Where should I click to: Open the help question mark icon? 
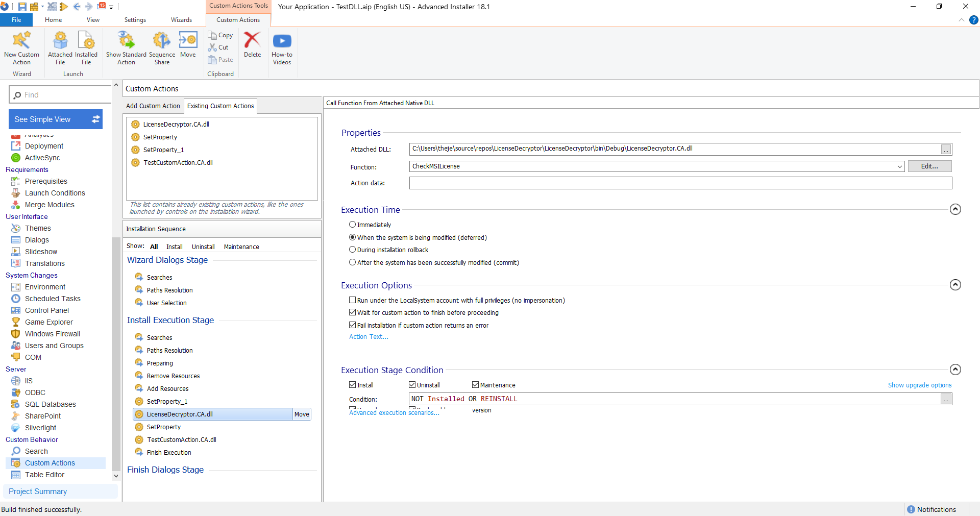click(974, 20)
